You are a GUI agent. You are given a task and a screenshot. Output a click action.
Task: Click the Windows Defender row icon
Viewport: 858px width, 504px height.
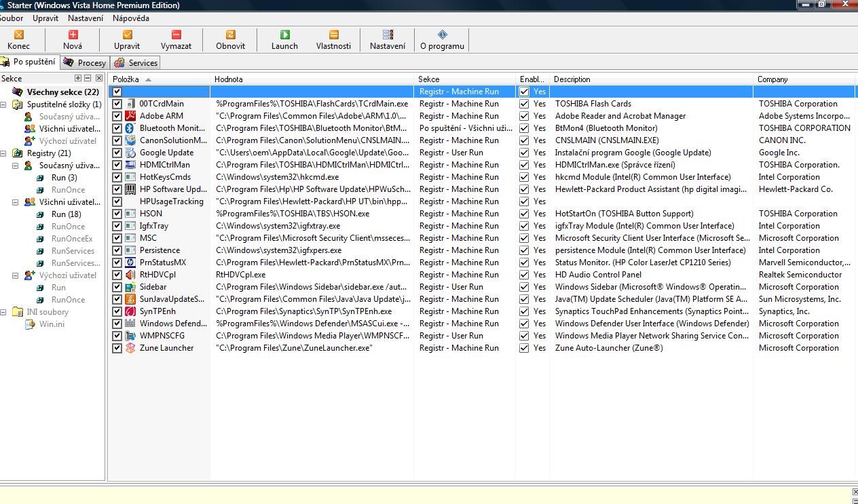pyautogui.click(x=131, y=324)
